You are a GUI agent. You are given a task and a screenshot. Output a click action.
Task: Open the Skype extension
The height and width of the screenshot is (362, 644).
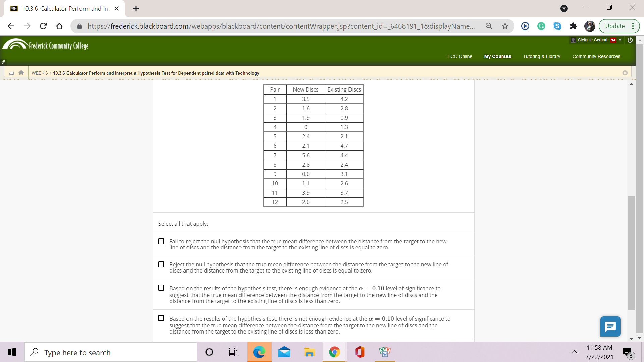(x=557, y=26)
